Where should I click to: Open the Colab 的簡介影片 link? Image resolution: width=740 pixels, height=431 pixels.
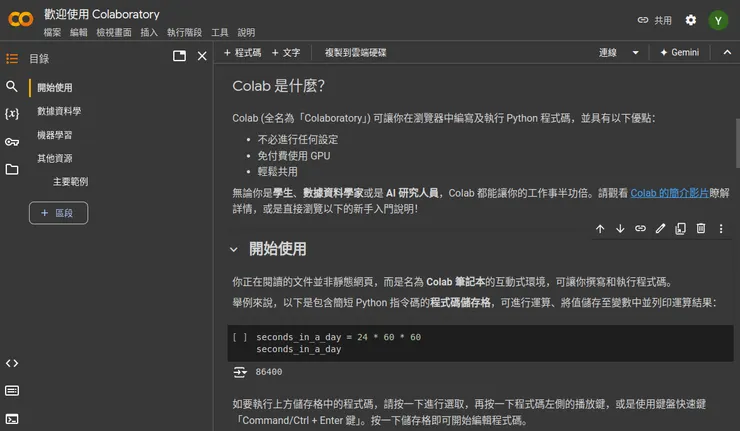pyautogui.click(x=669, y=193)
